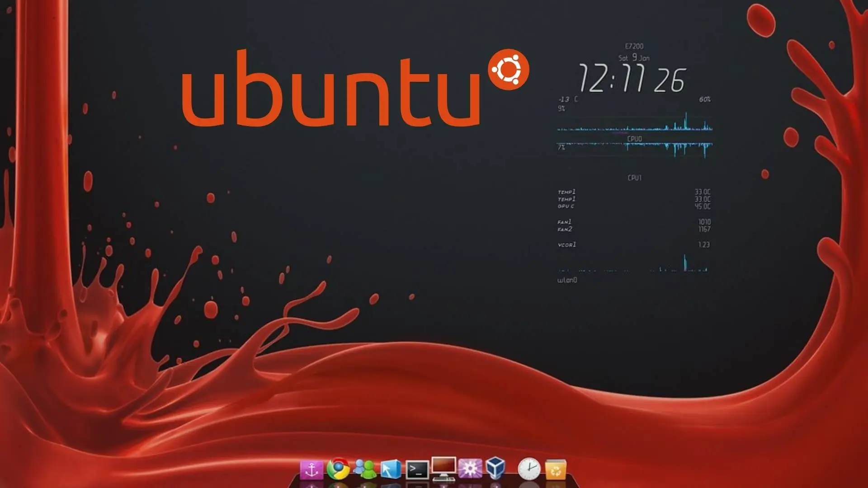Open the purple gear settings dock icon
Screen dimensions: 868x488
coord(470,469)
